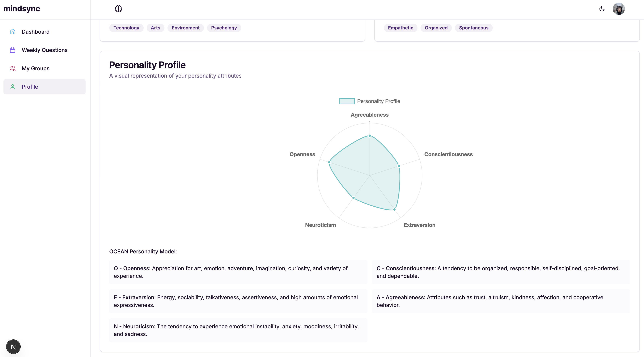644x357 pixels.
Task: Go to the Dashboard page
Action: [x=36, y=32]
